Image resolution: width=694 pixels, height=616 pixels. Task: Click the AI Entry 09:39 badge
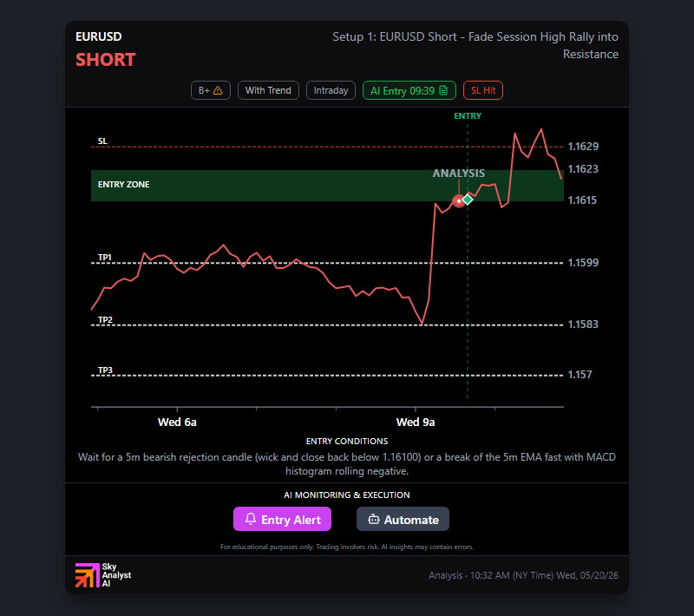click(x=409, y=90)
